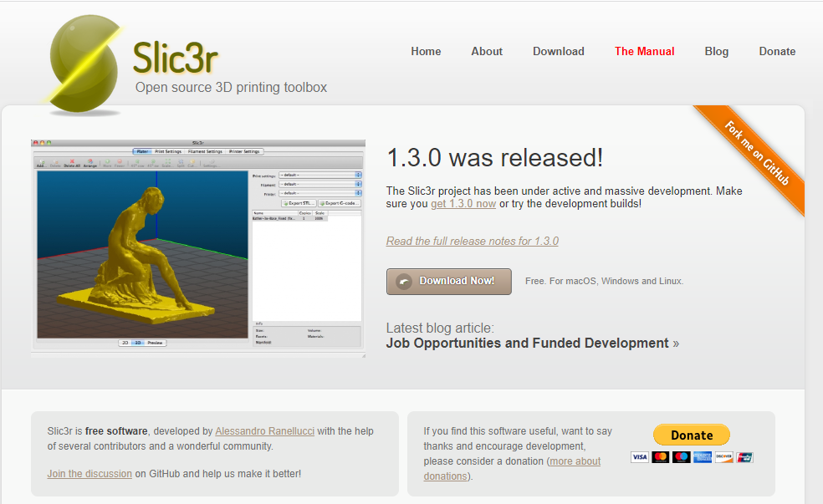Click the yellow PayPal Donate button
The image size is (823, 504).
click(x=692, y=435)
